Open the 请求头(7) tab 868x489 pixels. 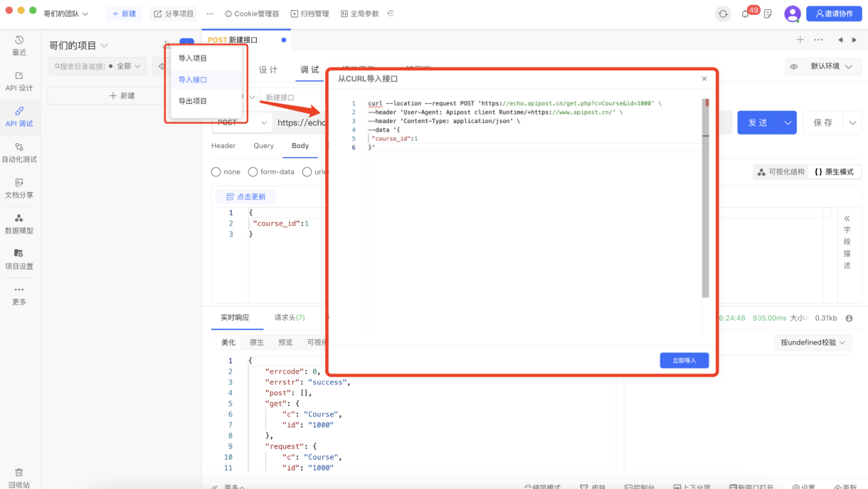tap(289, 317)
